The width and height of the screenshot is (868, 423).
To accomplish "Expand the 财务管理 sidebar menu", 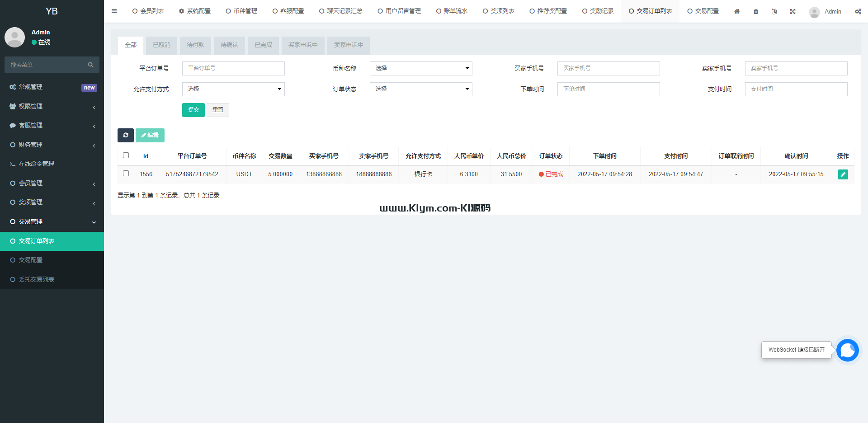I will coord(52,145).
